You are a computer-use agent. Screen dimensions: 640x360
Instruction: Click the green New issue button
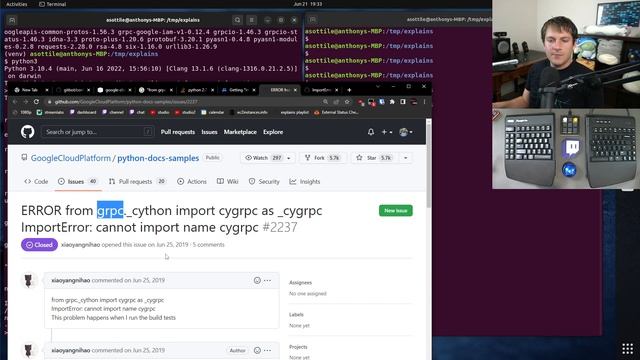[x=396, y=211]
